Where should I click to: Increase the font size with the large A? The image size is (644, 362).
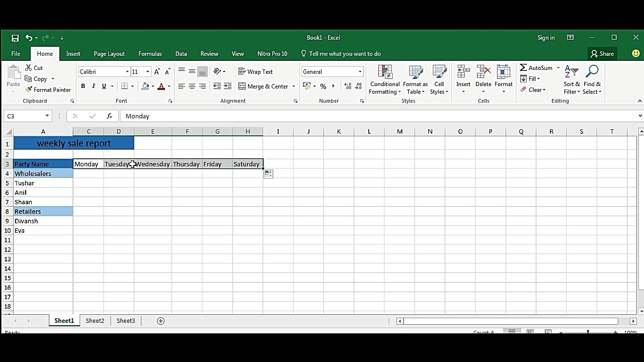coord(157,72)
